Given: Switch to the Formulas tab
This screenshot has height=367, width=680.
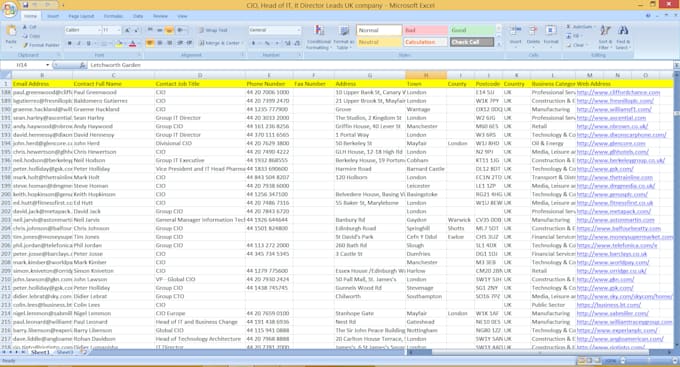Looking at the screenshot, I should pos(113,16).
